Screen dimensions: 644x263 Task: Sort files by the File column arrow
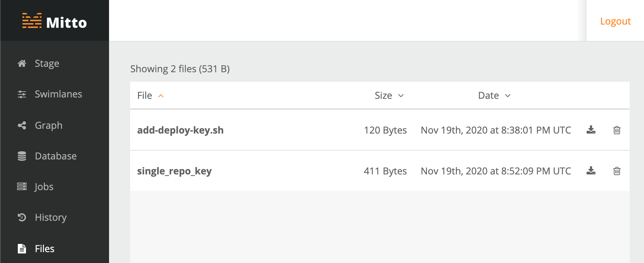pyautogui.click(x=161, y=96)
